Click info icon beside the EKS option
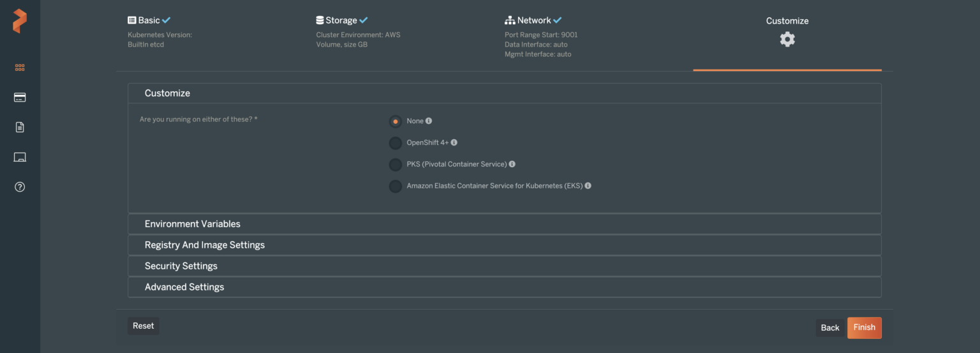 pyautogui.click(x=588, y=186)
